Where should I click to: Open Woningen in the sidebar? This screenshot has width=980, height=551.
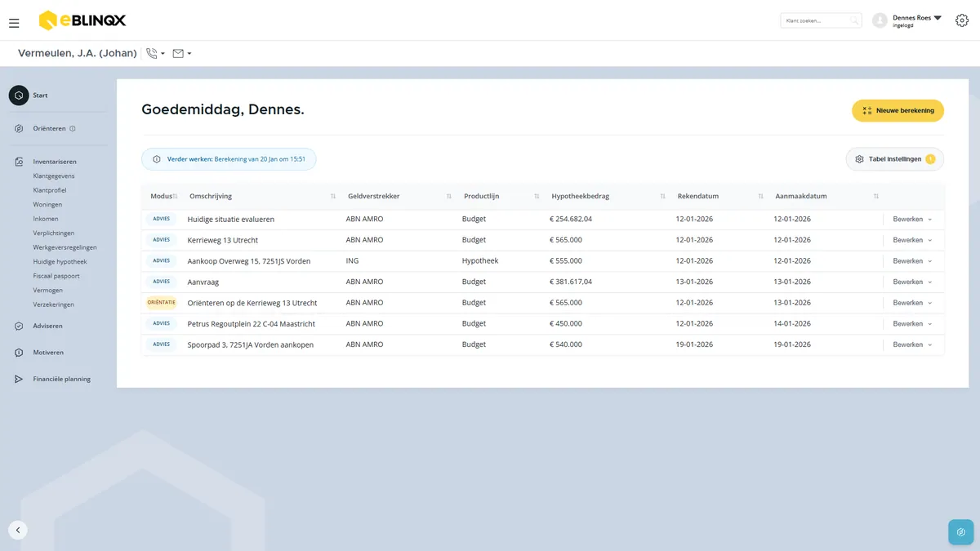click(47, 204)
